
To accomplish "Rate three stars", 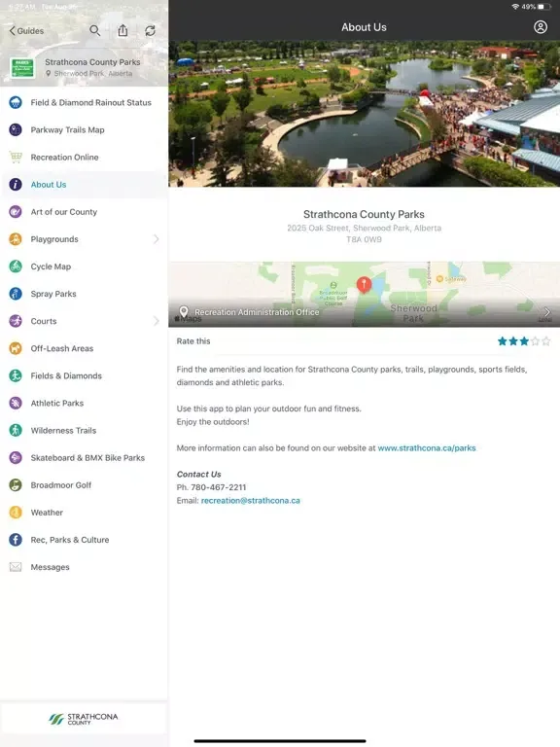I will (524, 341).
